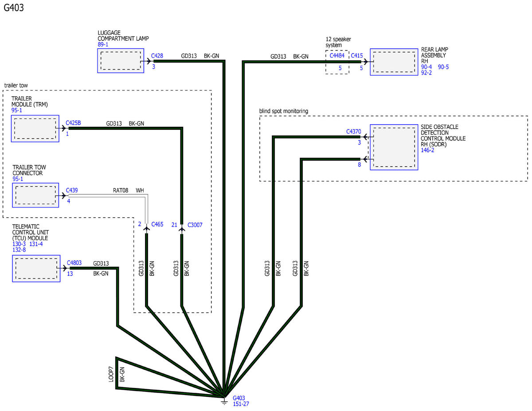Open connector link C425B

[73, 123]
